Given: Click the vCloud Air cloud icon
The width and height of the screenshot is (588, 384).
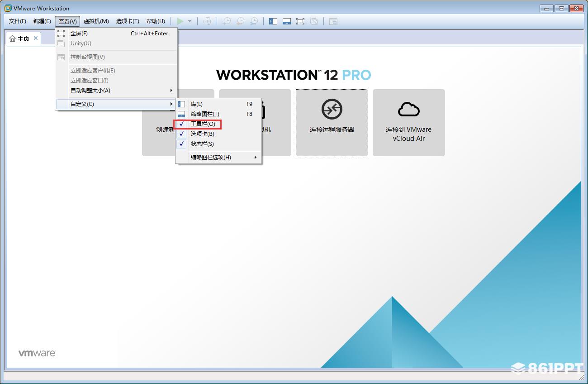Looking at the screenshot, I should [x=409, y=109].
